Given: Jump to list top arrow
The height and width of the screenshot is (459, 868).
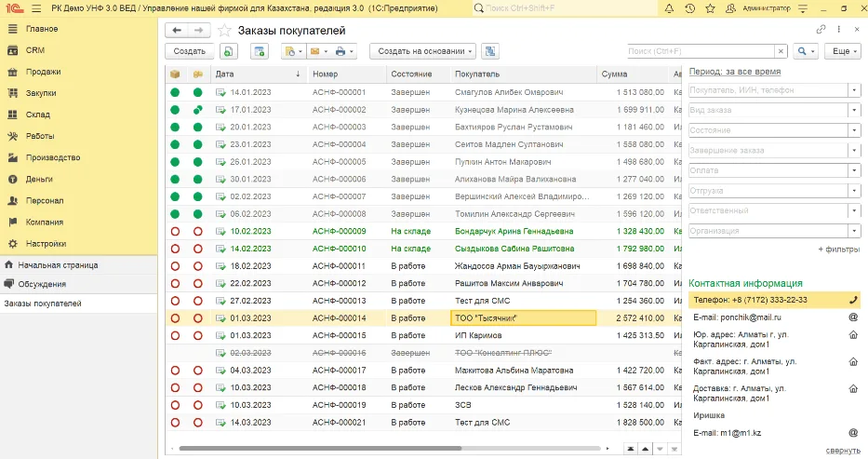Looking at the screenshot, I should coord(631,449).
